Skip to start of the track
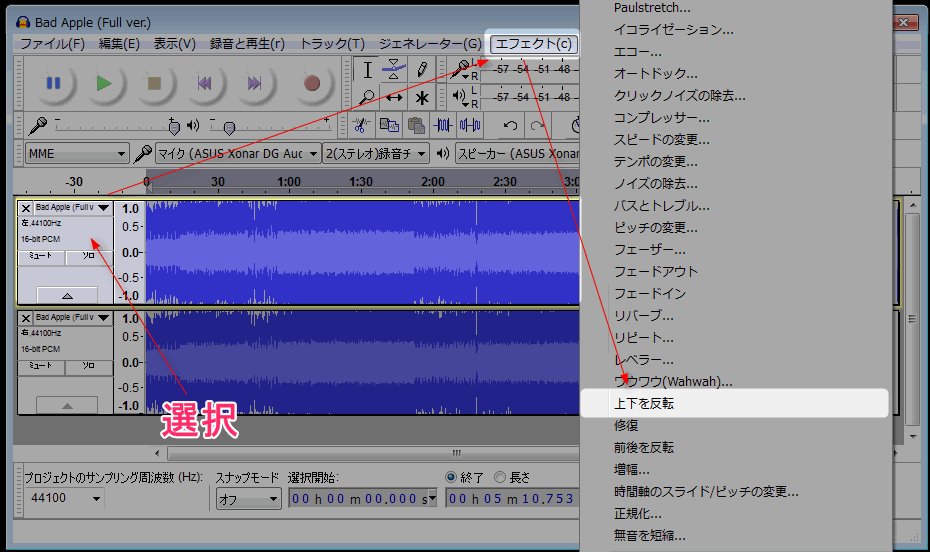Image resolution: width=930 pixels, height=552 pixels. point(204,84)
